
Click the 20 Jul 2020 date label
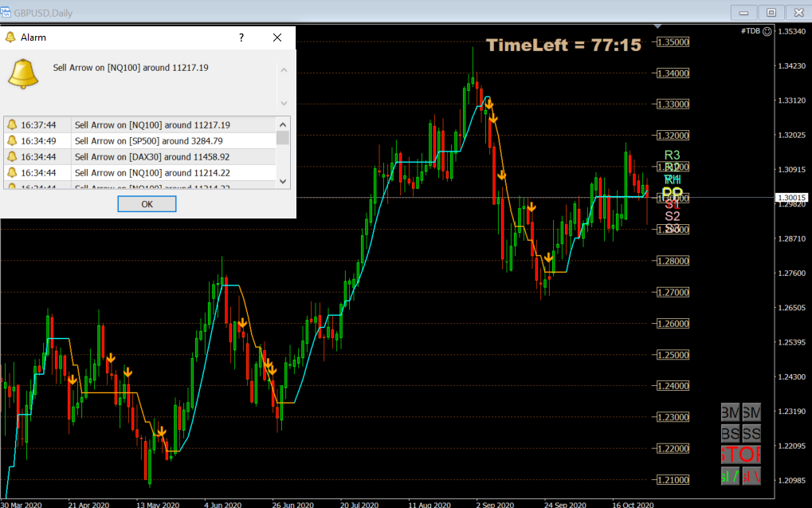(359, 504)
